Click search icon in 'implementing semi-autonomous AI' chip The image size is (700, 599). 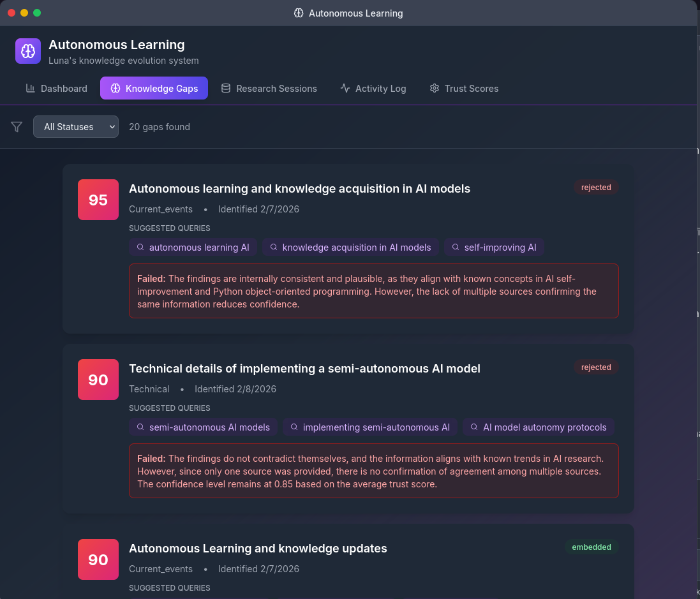[294, 427]
